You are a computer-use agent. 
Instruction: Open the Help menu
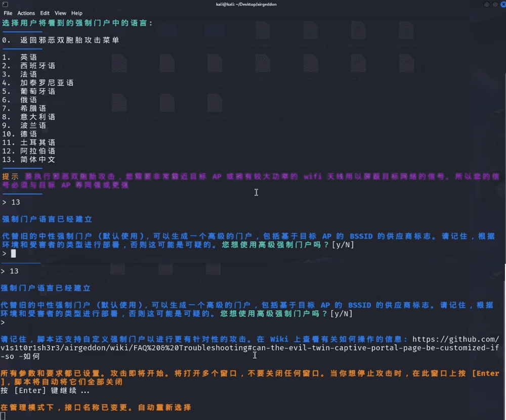pos(77,13)
